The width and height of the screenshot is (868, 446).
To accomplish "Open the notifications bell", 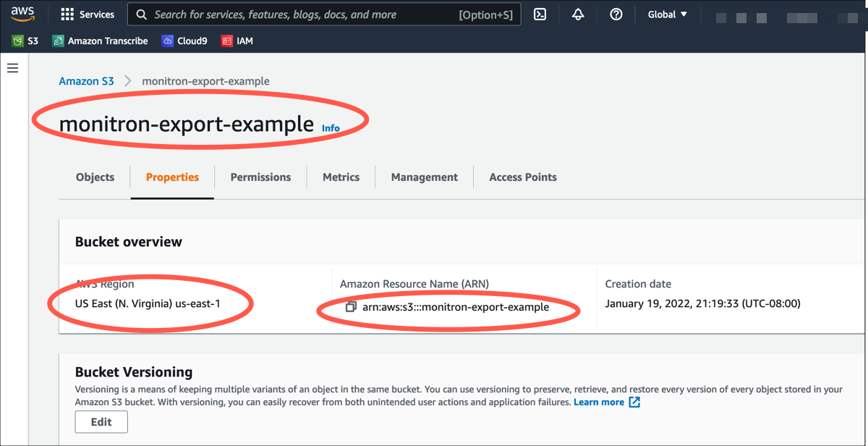I will (578, 14).
